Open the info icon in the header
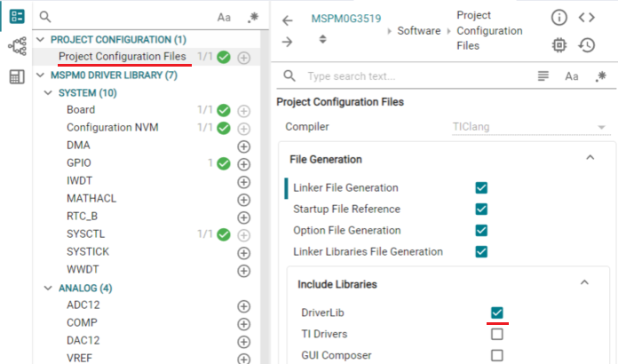 click(559, 18)
